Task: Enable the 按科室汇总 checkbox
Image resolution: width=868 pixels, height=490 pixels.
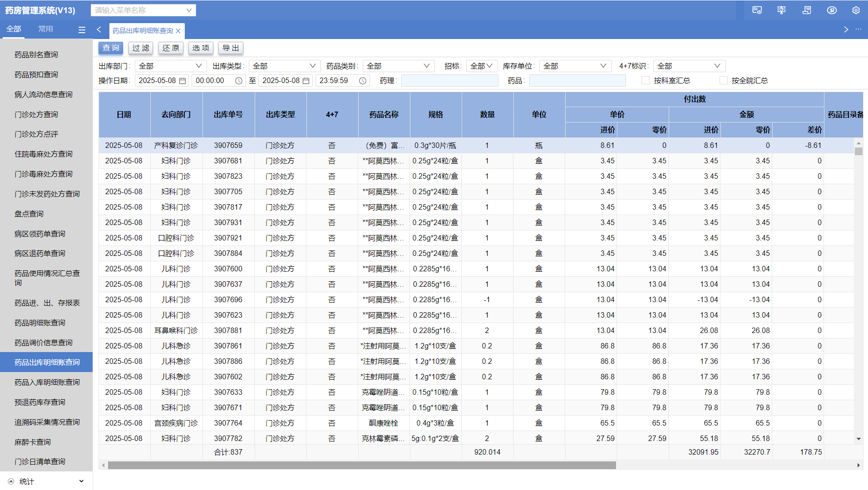Action: coord(646,81)
